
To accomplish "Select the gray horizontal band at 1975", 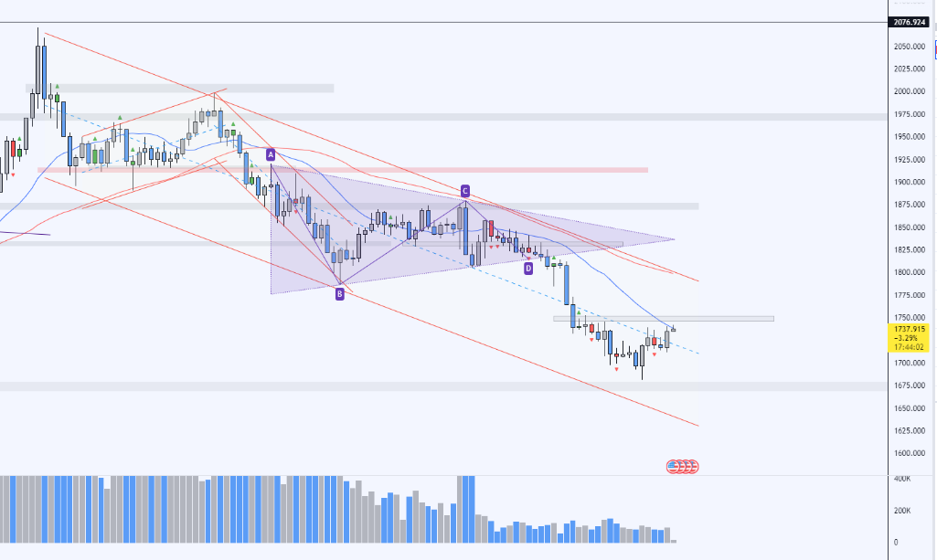I will point(457,117).
